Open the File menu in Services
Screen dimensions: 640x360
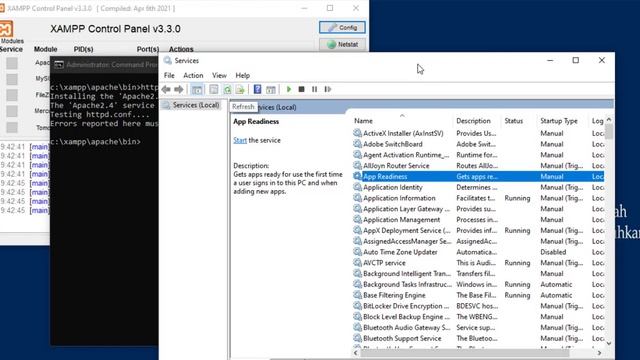click(x=169, y=76)
